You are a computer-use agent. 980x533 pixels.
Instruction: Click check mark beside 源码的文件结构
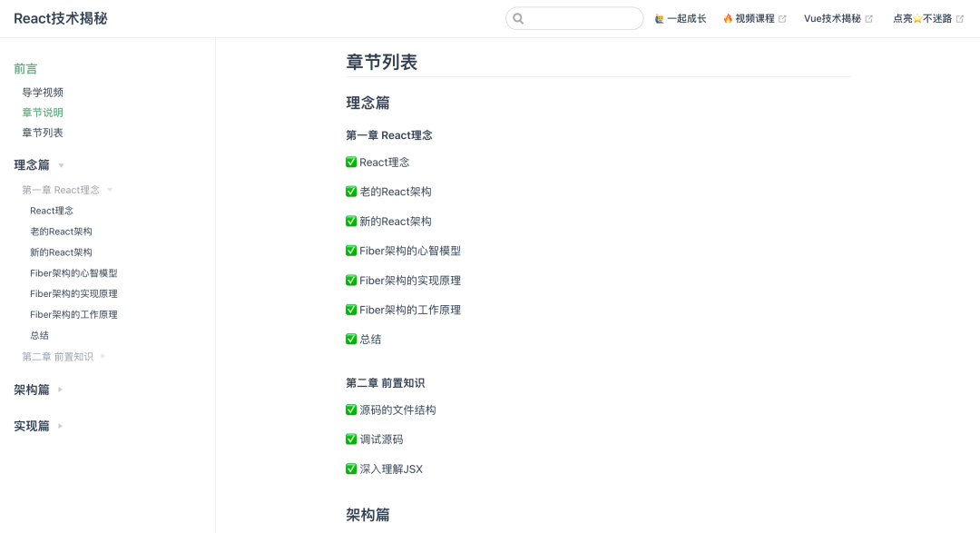pyautogui.click(x=351, y=410)
